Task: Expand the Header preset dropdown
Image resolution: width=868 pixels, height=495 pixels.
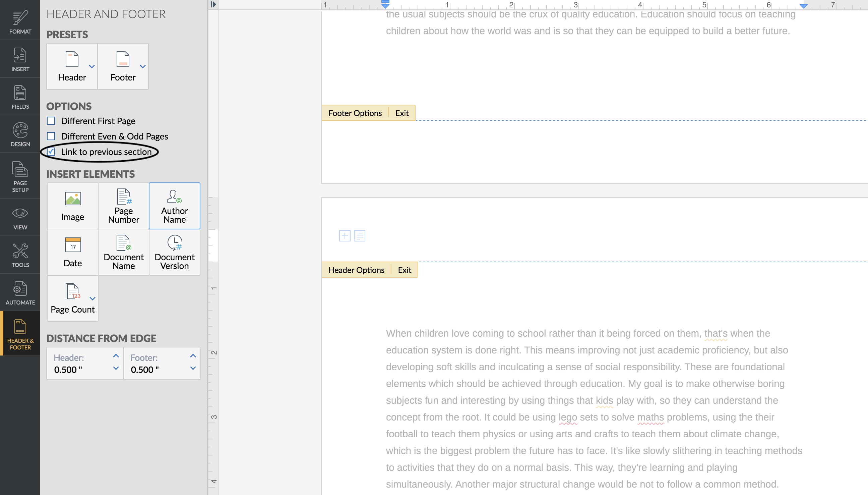Action: (x=92, y=66)
